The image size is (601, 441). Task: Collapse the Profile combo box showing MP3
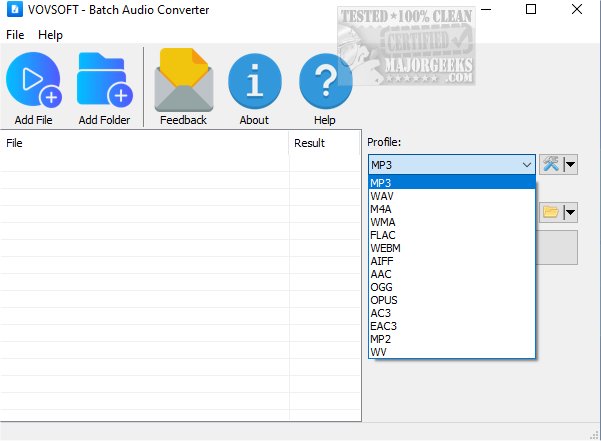[x=452, y=165]
